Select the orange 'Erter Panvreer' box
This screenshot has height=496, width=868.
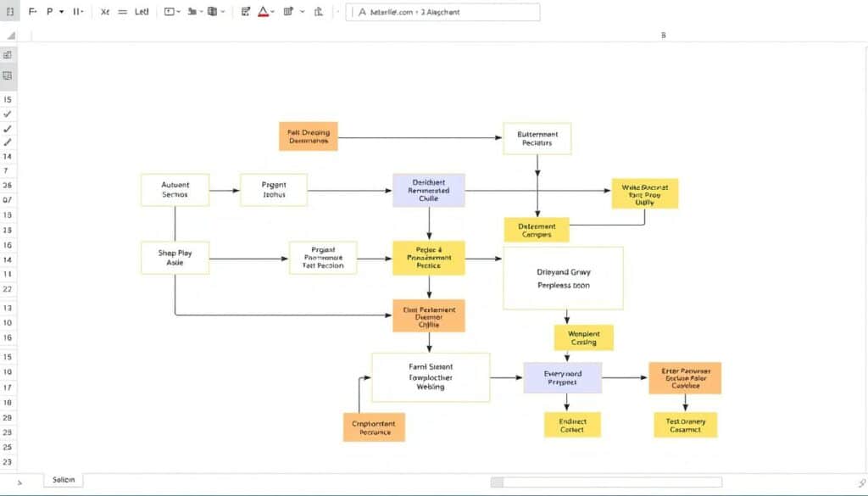pos(685,377)
